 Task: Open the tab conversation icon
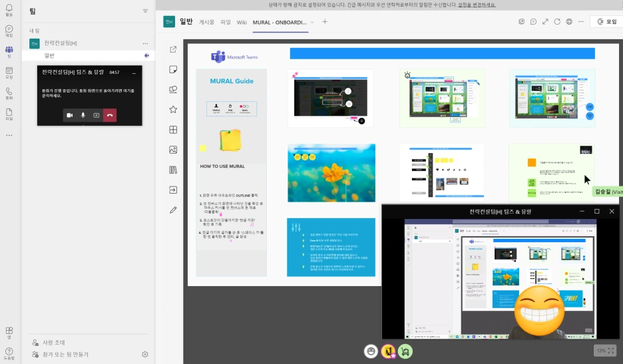[x=533, y=22]
